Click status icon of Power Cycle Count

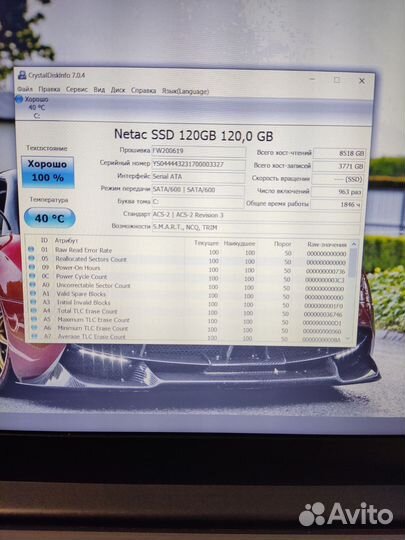(x=32, y=276)
